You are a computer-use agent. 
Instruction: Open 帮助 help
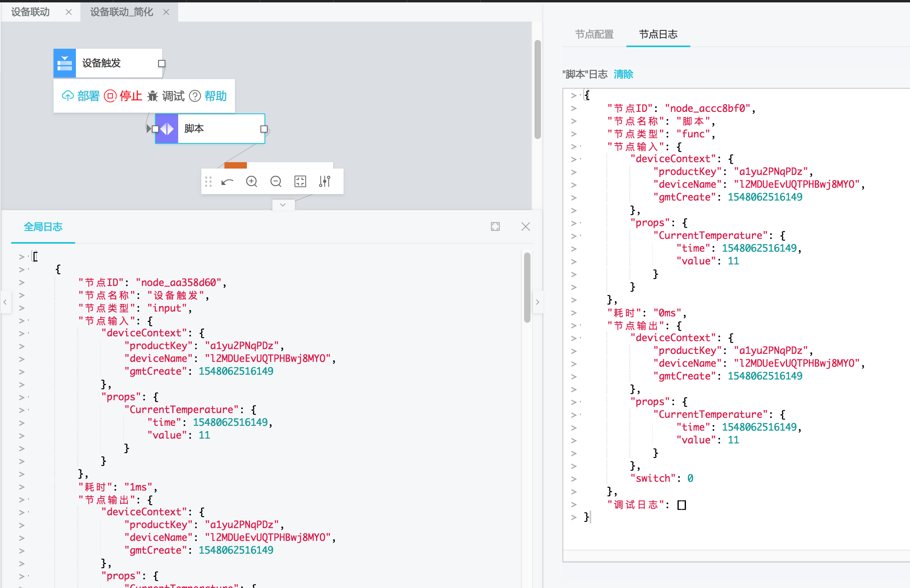click(208, 96)
